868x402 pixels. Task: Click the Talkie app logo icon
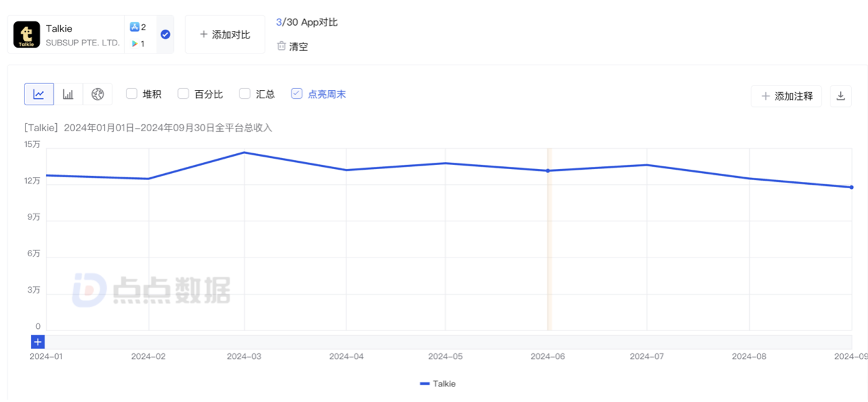27,35
